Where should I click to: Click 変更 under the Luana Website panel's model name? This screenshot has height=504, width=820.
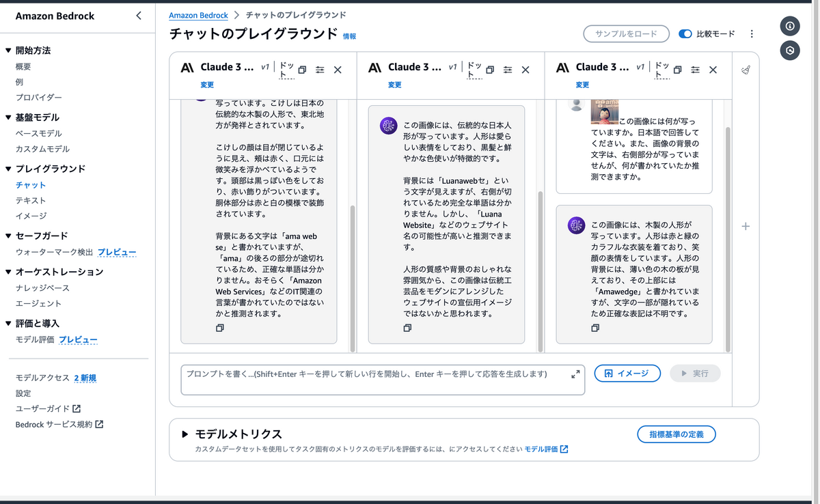click(395, 85)
